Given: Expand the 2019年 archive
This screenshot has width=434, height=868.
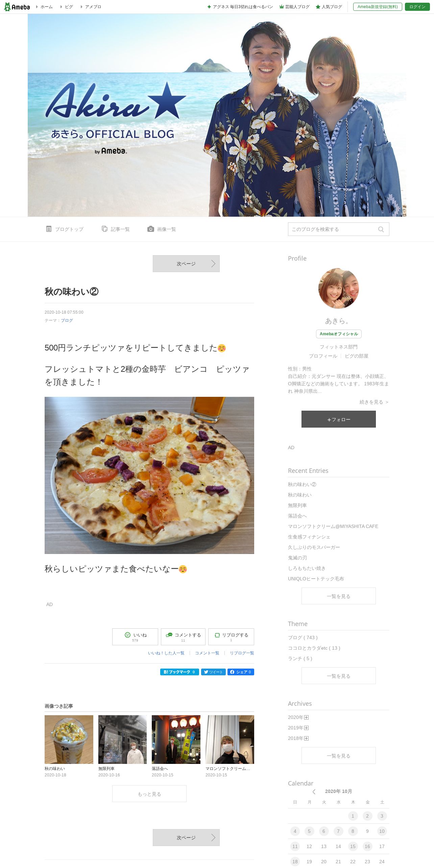Looking at the screenshot, I should click(x=306, y=728).
